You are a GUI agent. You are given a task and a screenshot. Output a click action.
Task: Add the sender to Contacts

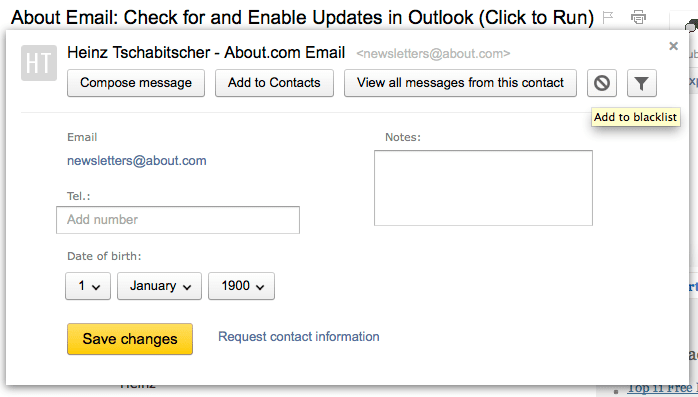point(274,83)
